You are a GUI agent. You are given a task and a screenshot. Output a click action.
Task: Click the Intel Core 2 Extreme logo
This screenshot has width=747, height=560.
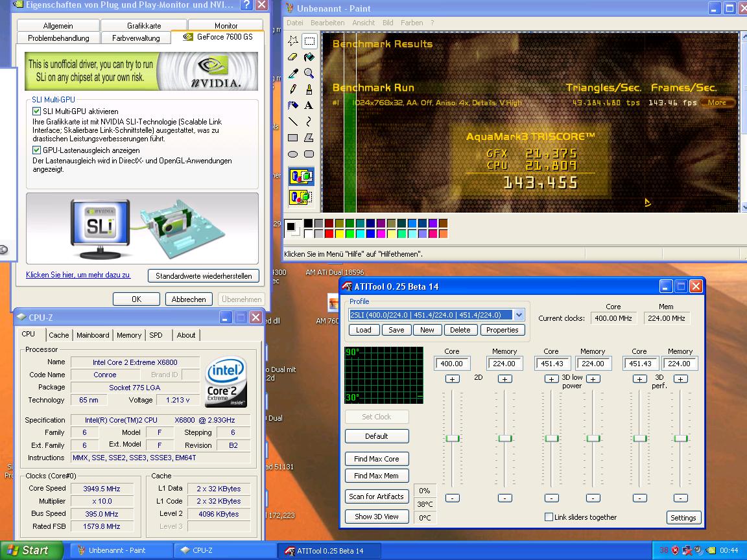226,381
